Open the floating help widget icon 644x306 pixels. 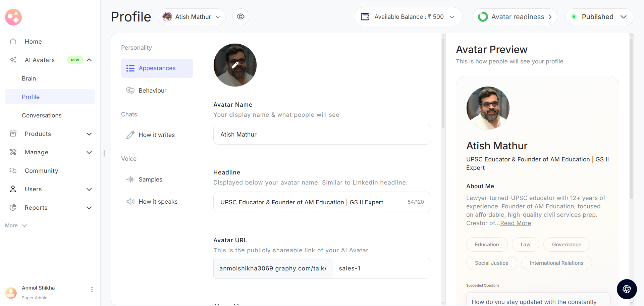(627, 289)
